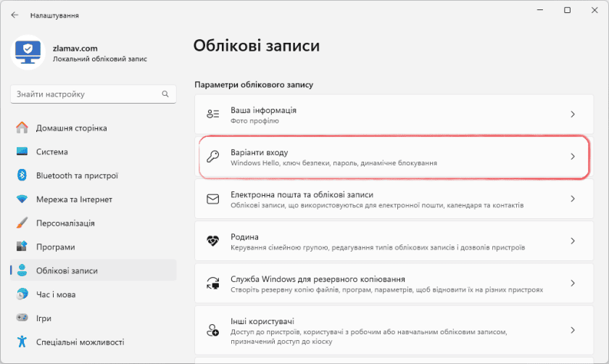This screenshot has height=364, width=609.
Task: Click the zlamav.com profile avatar picture
Action: (x=28, y=52)
